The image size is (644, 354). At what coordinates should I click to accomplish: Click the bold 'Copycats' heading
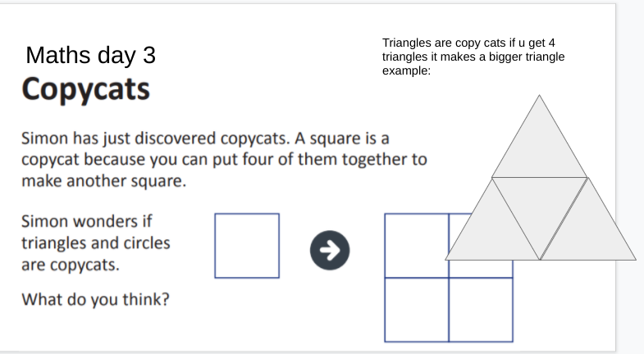(x=86, y=89)
